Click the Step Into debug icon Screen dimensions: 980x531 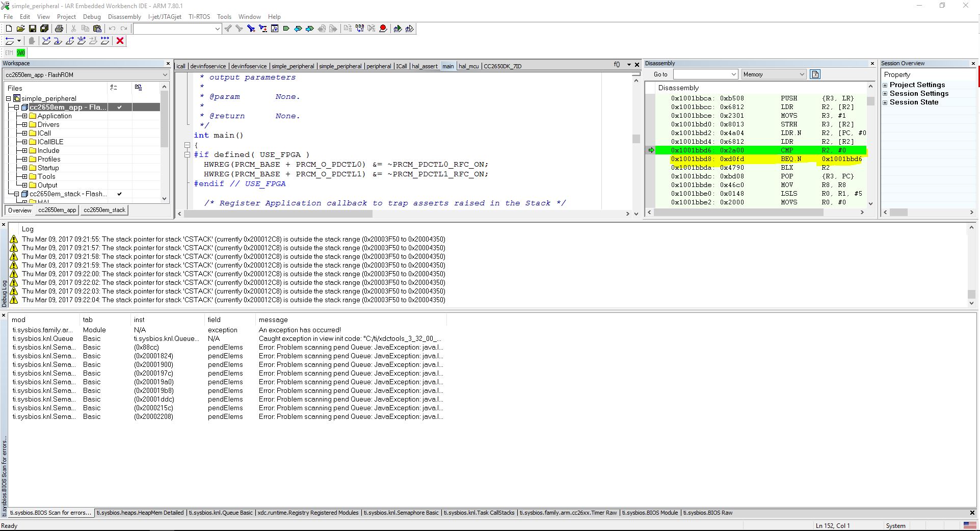[x=58, y=41]
